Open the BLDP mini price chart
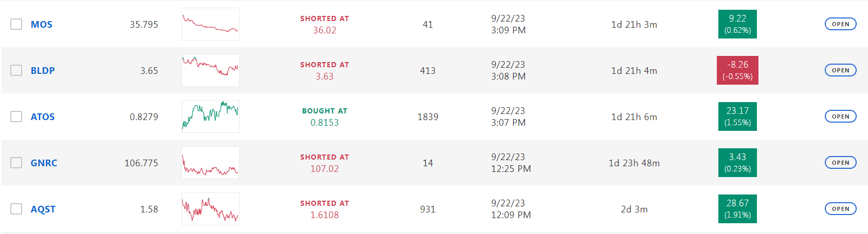The width and height of the screenshot is (868, 234). pos(210,70)
